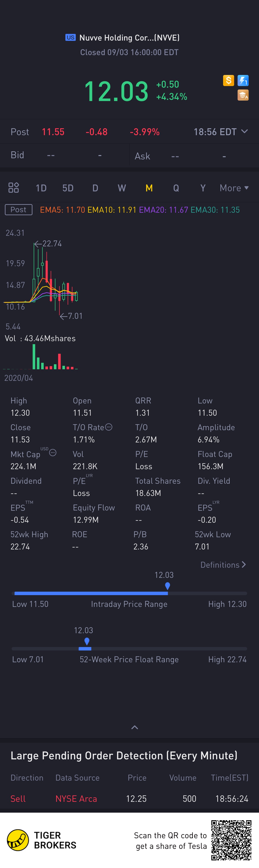This screenshot has width=259, height=868.
Task: Tap the Intraday Price Range marker
Action: (x=168, y=586)
